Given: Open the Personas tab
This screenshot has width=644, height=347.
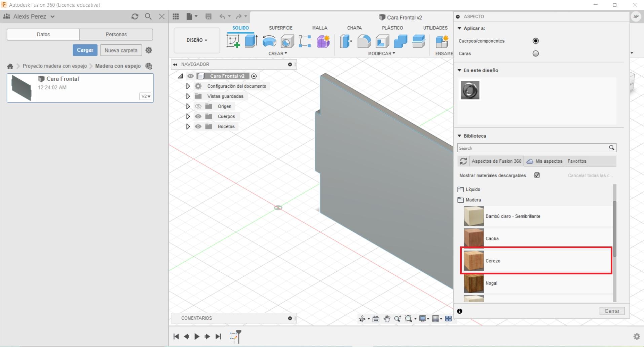Looking at the screenshot, I should [x=116, y=34].
